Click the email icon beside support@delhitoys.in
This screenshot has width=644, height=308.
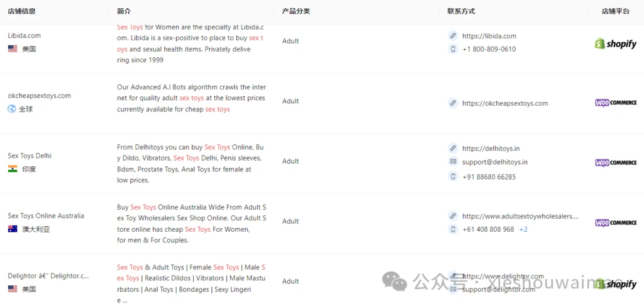tap(453, 162)
